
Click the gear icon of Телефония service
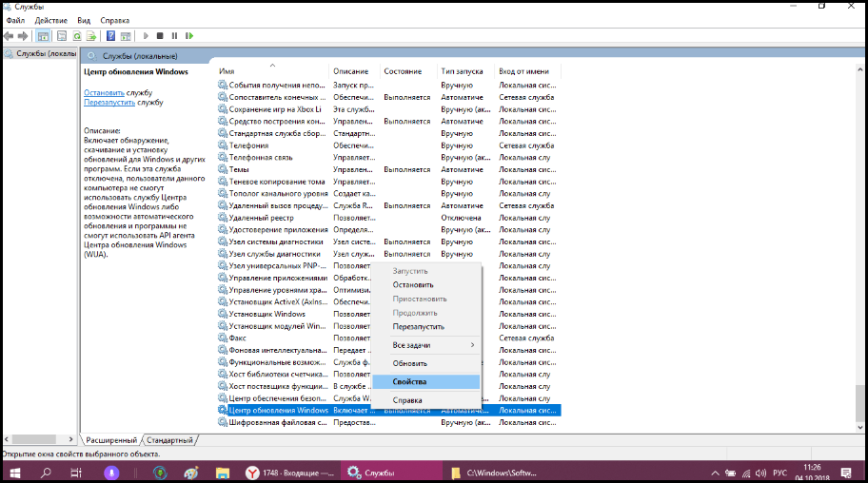point(223,145)
